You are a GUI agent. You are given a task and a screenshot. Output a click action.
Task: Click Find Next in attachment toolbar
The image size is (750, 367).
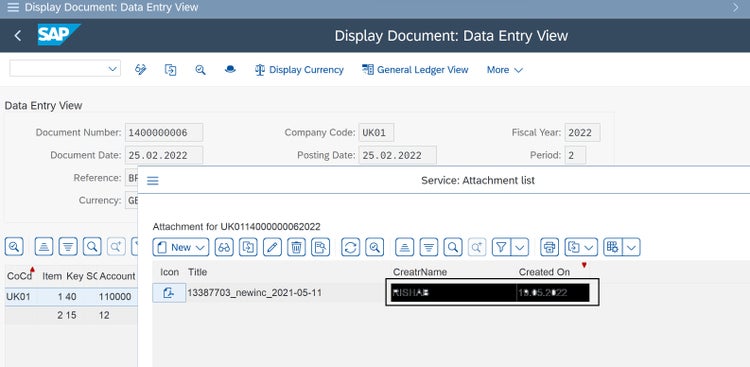click(477, 247)
